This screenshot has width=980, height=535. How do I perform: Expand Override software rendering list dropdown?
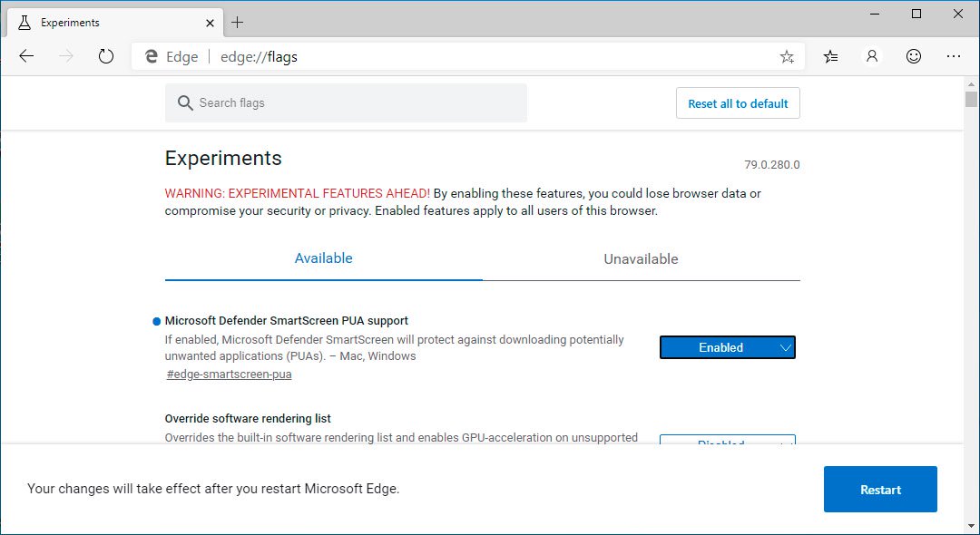coord(727,442)
